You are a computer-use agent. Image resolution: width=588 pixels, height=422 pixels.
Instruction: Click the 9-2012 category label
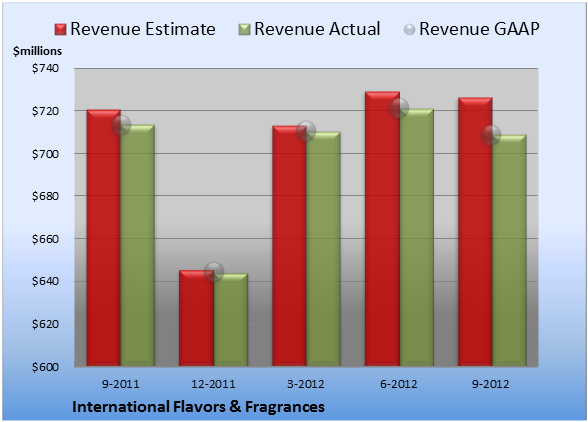click(491, 384)
